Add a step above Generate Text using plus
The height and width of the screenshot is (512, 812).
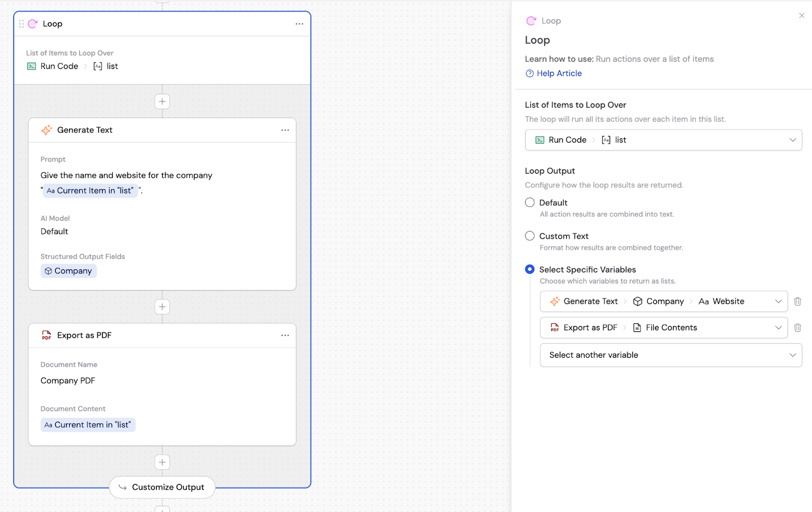tap(162, 101)
